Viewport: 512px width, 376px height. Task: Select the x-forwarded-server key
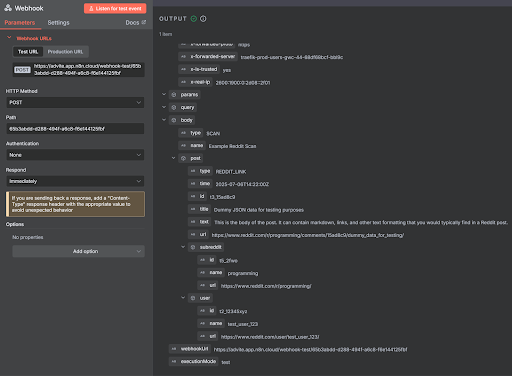[213, 57]
